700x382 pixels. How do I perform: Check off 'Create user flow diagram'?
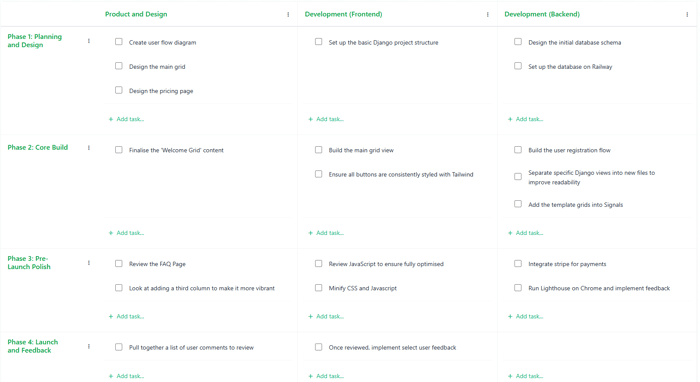(x=119, y=42)
